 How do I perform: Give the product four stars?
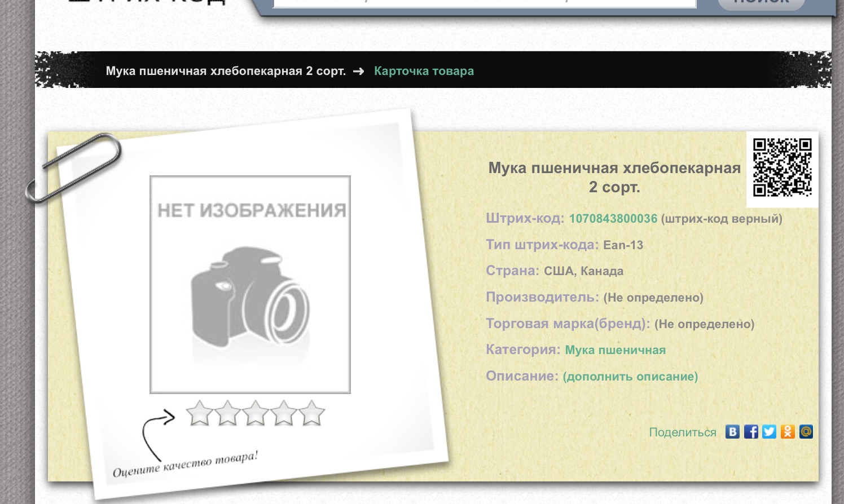(284, 413)
